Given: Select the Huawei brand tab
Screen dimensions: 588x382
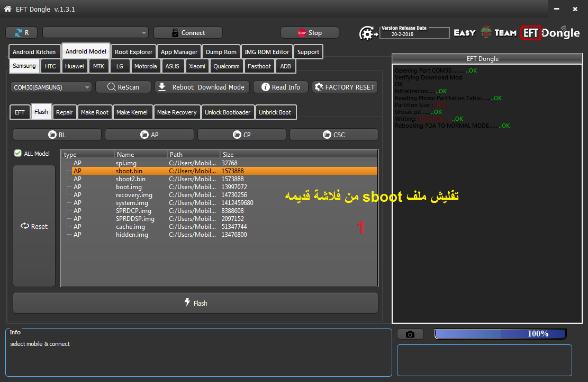Looking at the screenshot, I should pos(74,66).
